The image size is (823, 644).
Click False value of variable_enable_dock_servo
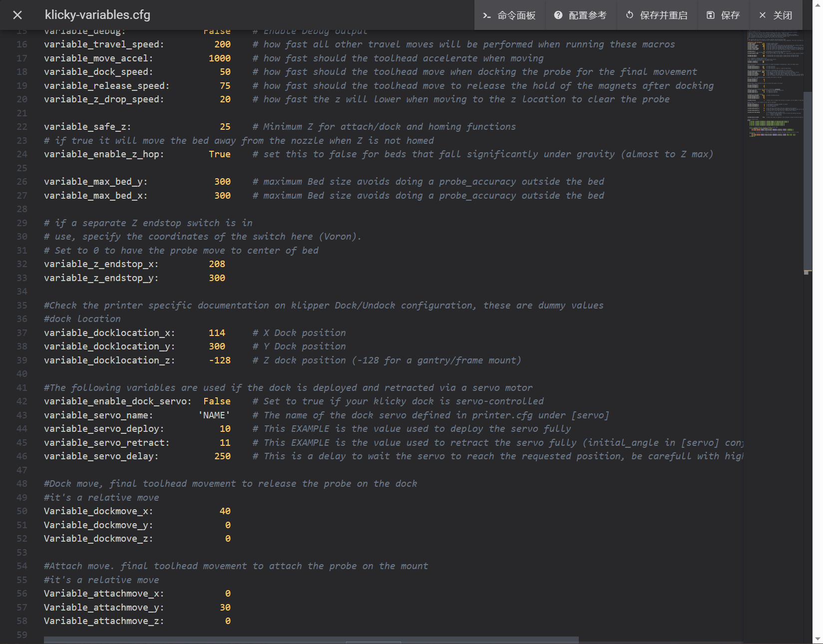pos(217,401)
